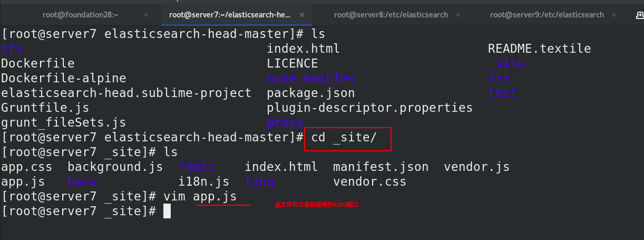Image resolution: width=644 pixels, height=240 pixels.
Task: Click the background.js file name
Action: click(115, 167)
